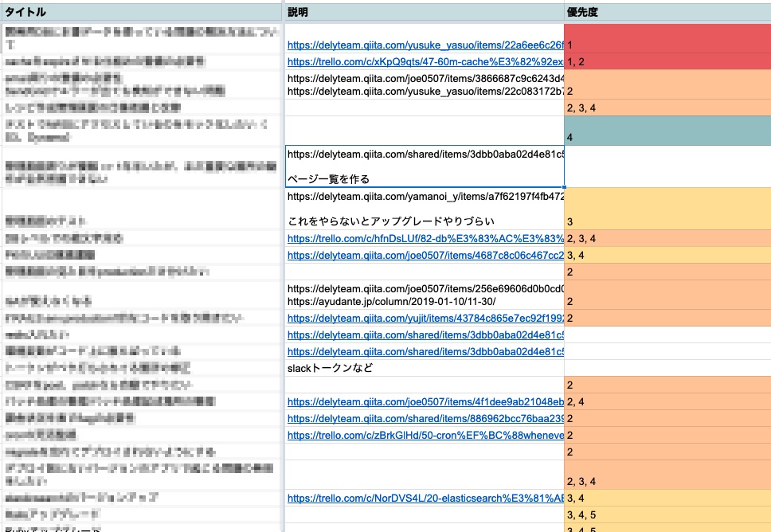Select the red priority cell showing only 1
Image resolution: width=771 pixels, height=532 pixels.
click(x=667, y=38)
